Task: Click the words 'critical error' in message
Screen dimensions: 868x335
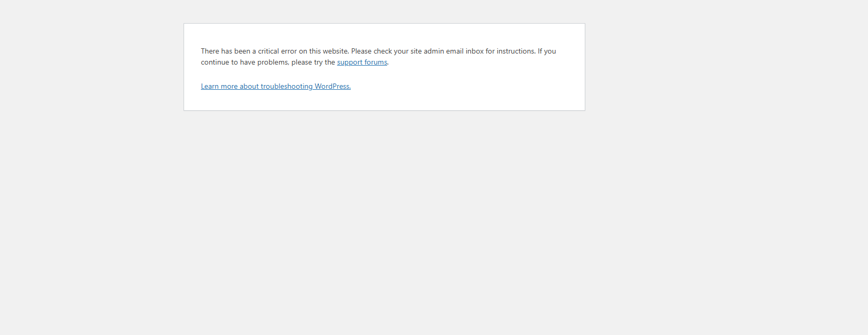Action: tap(277, 51)
